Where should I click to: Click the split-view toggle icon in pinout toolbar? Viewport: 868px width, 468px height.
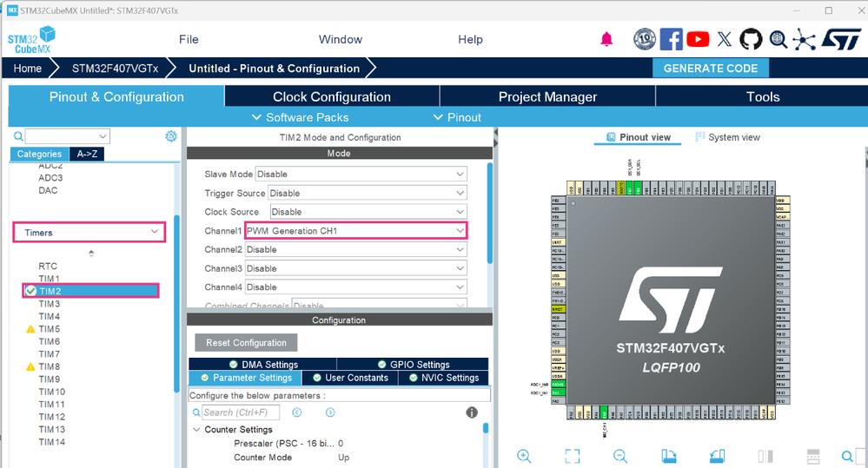click(765, 456)
